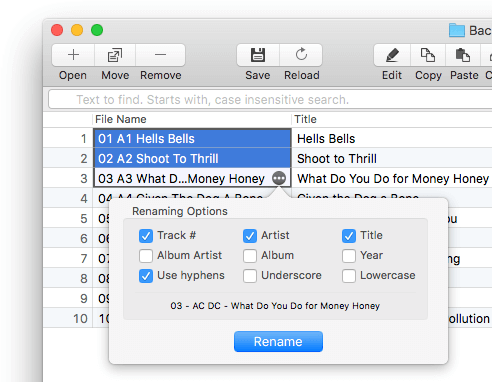Uncheck the Title checkbox
The height and width of the screenshot is (382, 492).
click(349, 236)
